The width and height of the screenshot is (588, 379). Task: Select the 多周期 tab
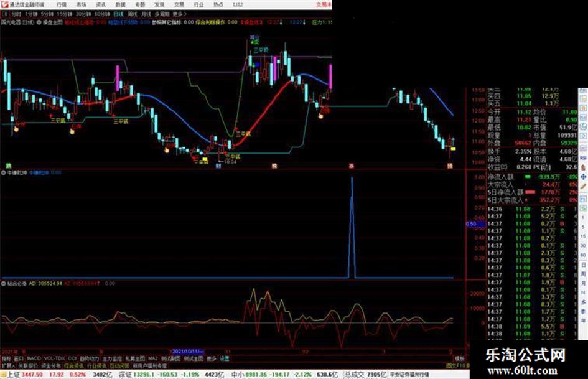coord(162,14)
